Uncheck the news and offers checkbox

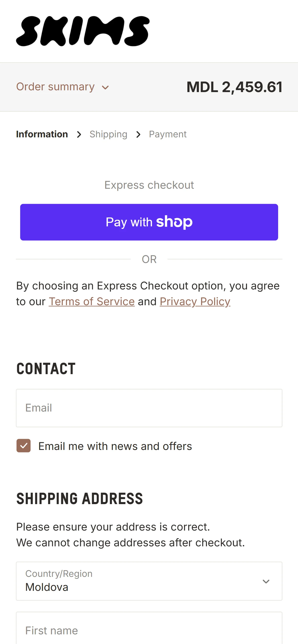coord(23,446)
